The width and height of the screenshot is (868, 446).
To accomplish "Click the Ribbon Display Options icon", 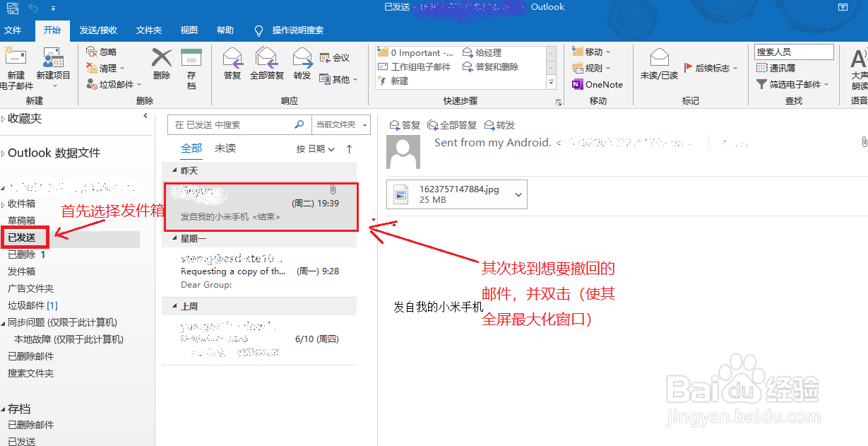I will click(x=843, y=7).
